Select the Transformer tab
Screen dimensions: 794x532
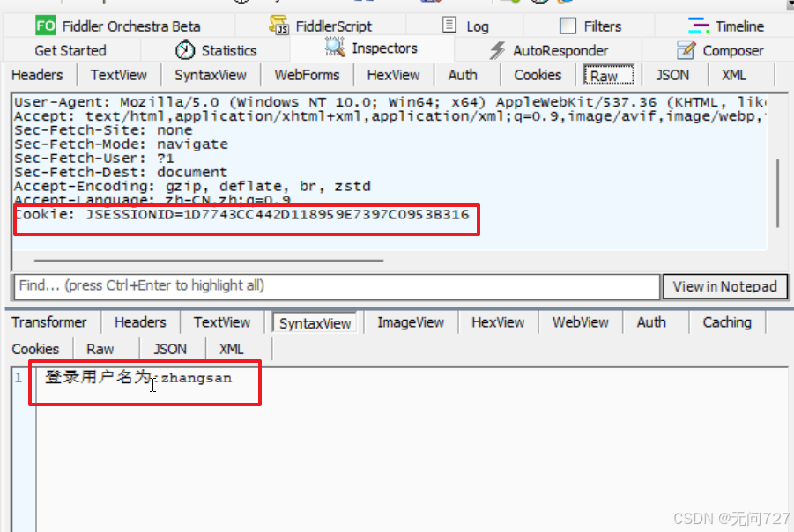click(x=49, y=322)
